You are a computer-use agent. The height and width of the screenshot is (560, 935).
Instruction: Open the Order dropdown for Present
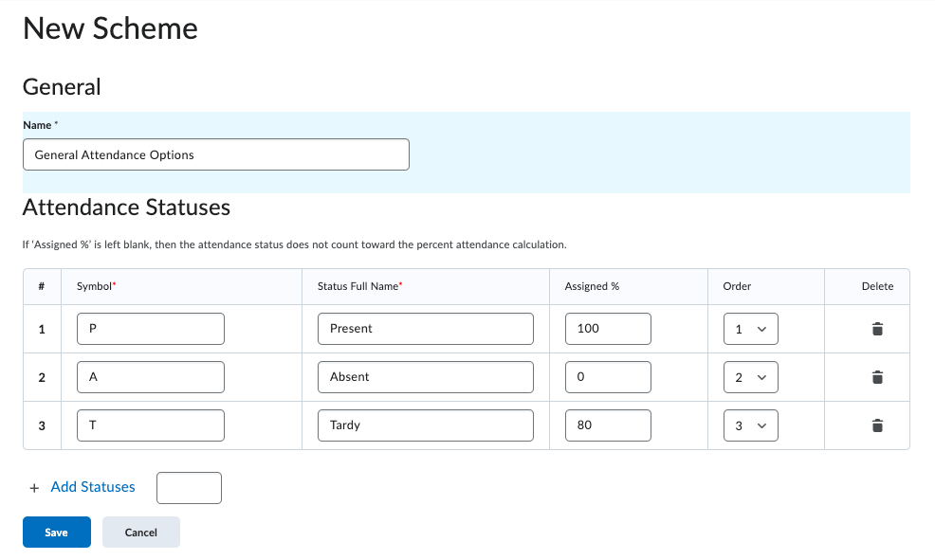click(x=750, y=329)
